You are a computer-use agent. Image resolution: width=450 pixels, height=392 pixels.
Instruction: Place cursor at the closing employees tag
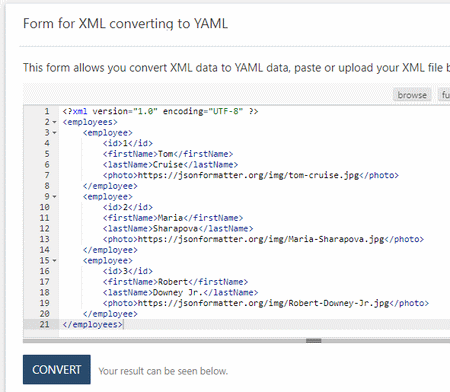tap(93, 324)
